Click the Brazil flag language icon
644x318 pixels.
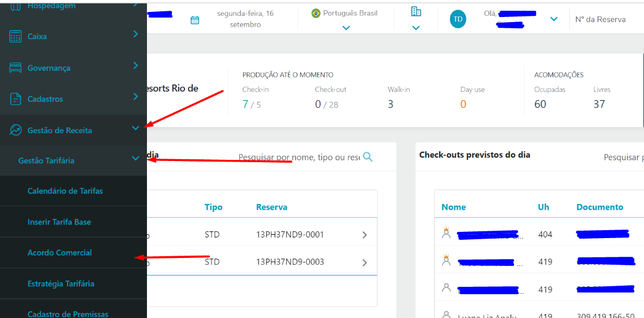(x=316, y=13)
